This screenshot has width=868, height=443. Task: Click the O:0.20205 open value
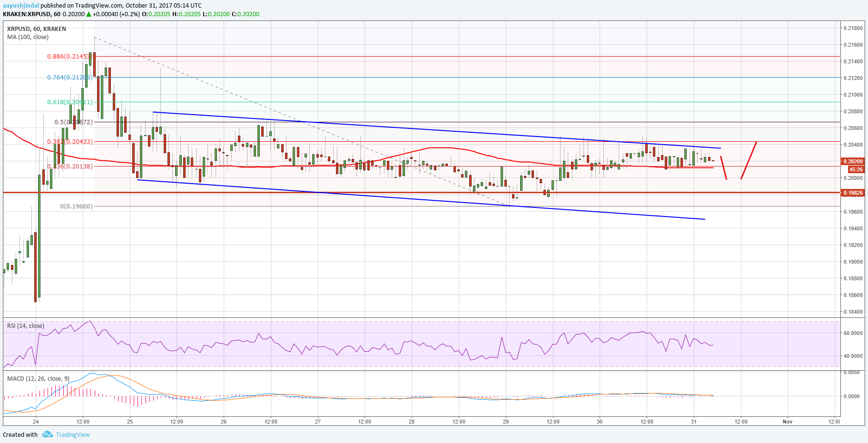tap(156, 14)
